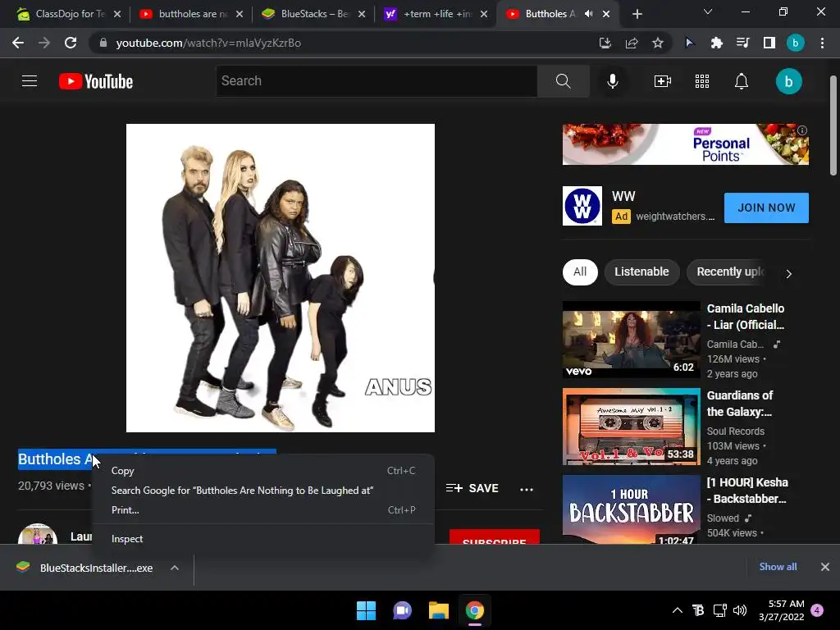
Task: Install app icon in address bar
Action: tap(605, 43)
